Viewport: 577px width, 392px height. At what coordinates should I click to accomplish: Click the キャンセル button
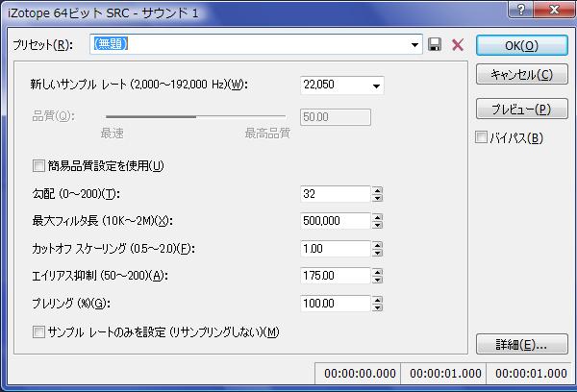coord(522,75)
